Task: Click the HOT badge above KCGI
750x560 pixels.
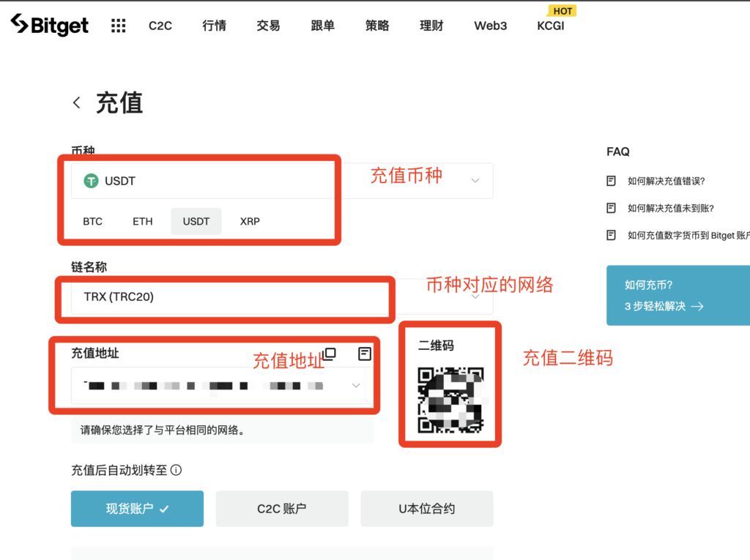Action: click(x=562, y=11)
